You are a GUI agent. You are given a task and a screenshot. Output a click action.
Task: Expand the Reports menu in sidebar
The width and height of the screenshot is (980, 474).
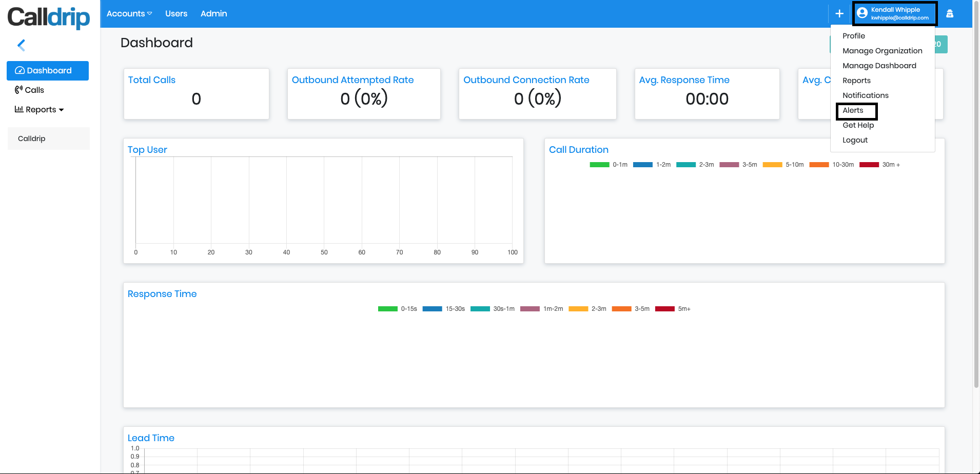tap(40, 109)
